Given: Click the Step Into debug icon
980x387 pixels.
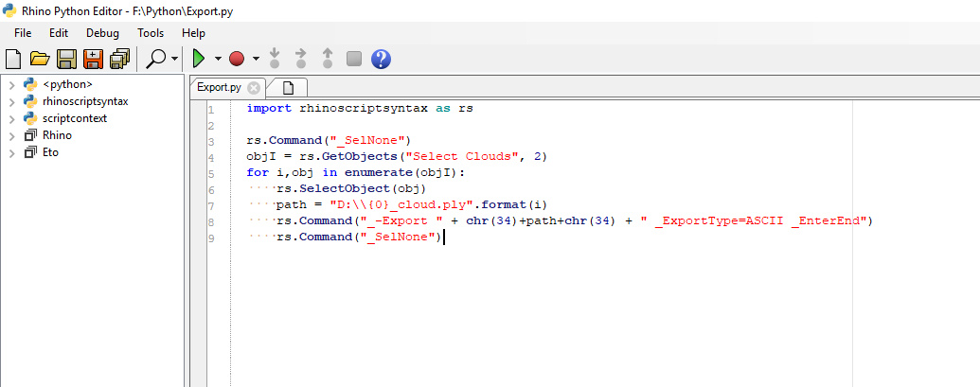Looking at the screenshot, I should (275, 60).
